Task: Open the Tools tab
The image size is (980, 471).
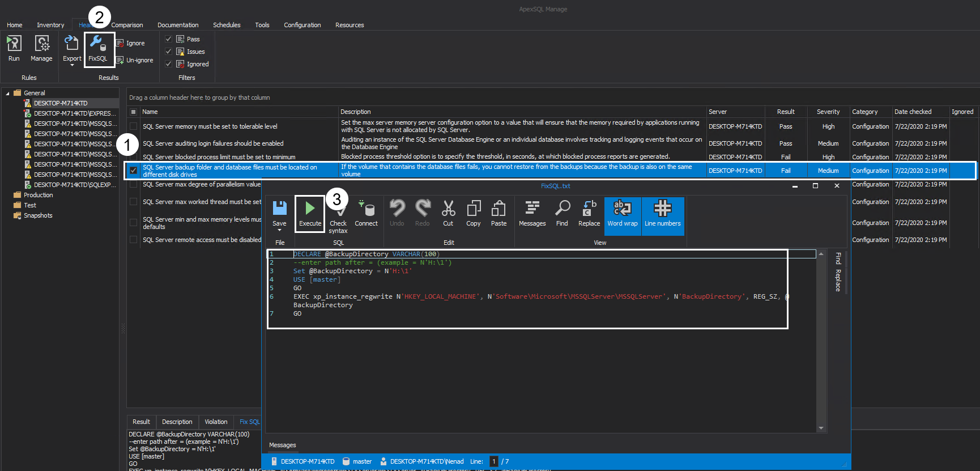Action: tap(262, 25)
